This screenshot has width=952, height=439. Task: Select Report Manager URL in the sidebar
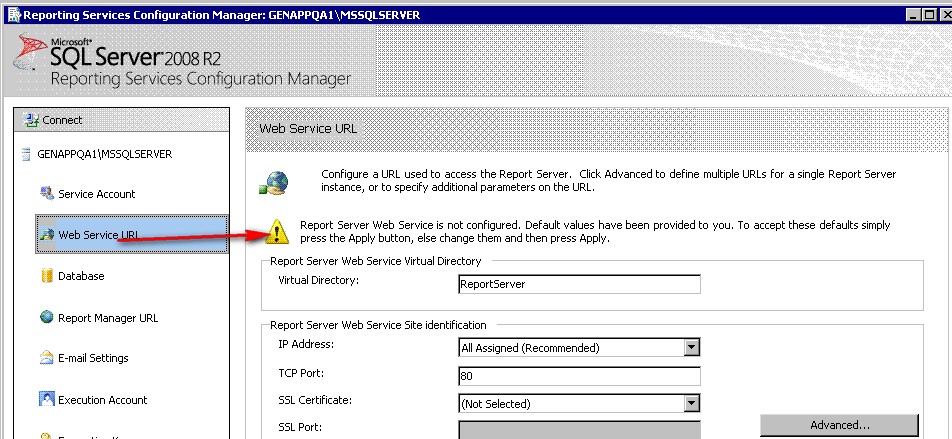(x=108, y=318)
